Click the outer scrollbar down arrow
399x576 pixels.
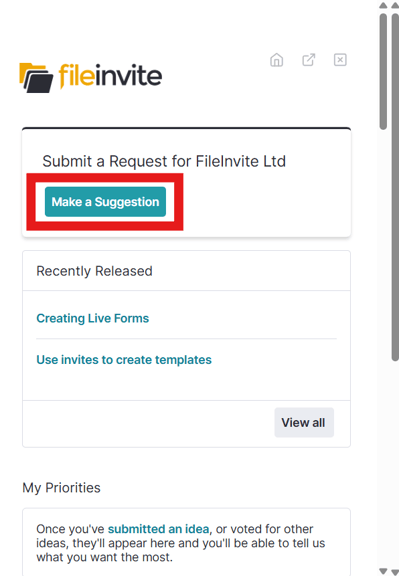tap(395, 571)
